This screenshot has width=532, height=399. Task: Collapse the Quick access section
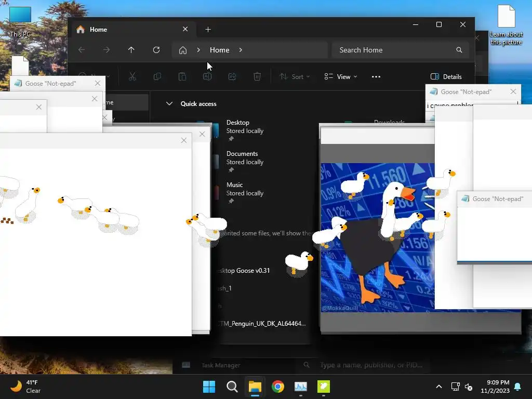169,104
